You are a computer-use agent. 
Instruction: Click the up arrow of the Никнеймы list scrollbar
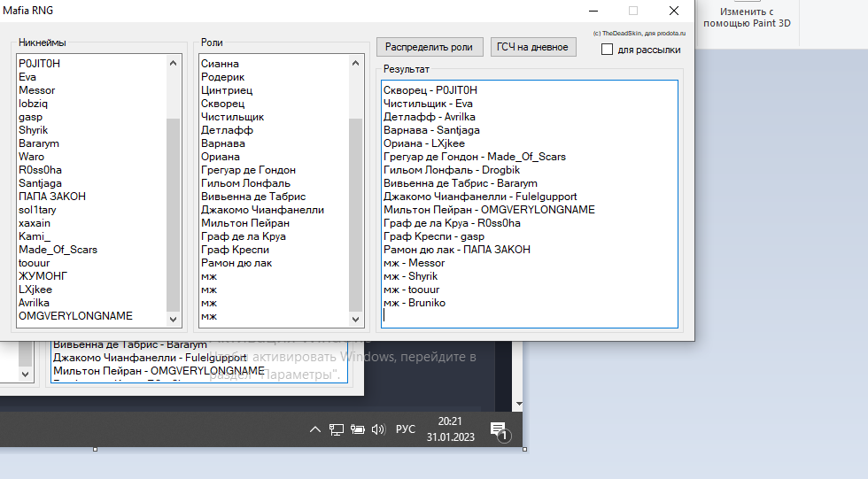click(174, 63)
